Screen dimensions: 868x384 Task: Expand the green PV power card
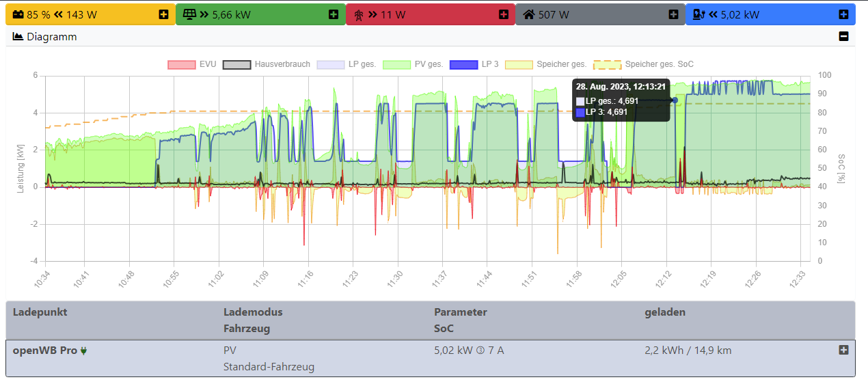(x=334, y=14)
